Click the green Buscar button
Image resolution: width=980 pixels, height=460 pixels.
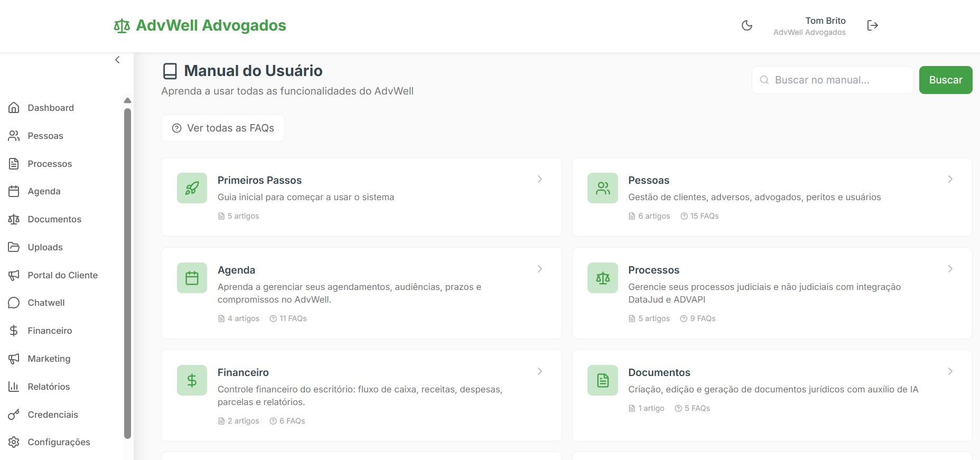click(946, 80)
